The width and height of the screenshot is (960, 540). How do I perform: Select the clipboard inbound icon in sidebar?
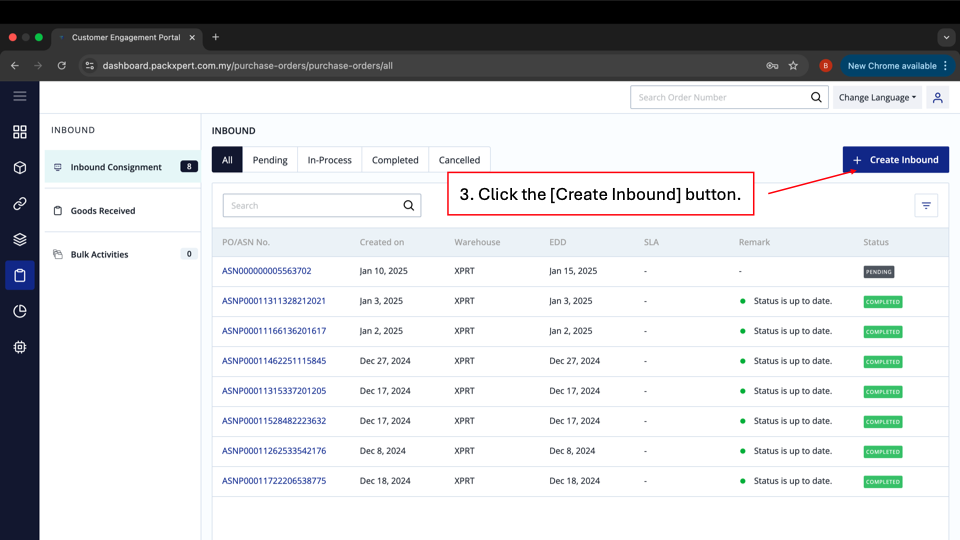pos(20,276)
